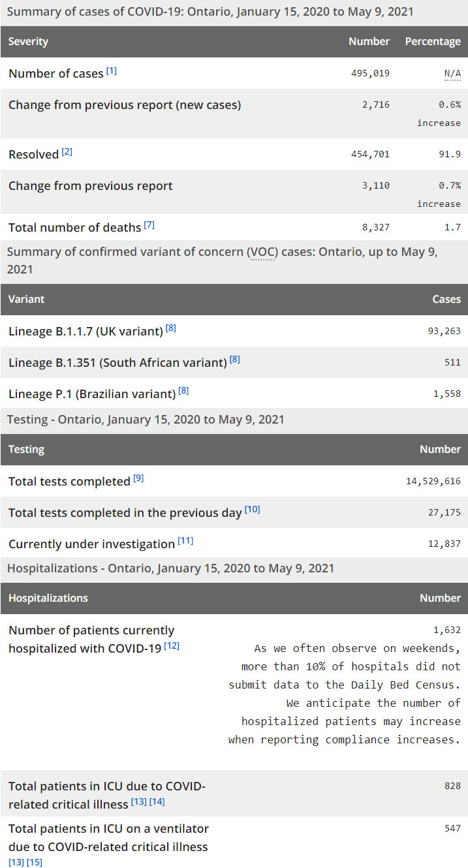Screen dimensions: 468x868
Task: Open footnote 10 for previous day tests
Action: (252, 510)
